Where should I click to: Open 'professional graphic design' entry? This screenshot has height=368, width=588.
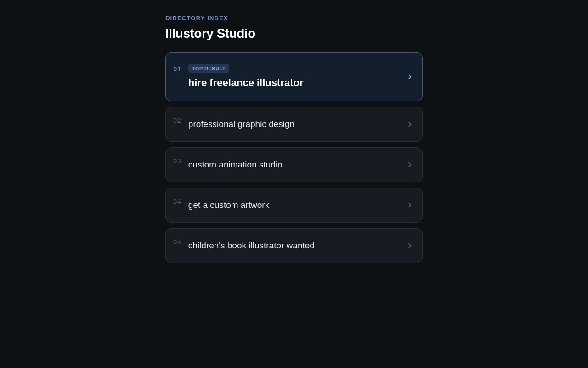point(294,124)
